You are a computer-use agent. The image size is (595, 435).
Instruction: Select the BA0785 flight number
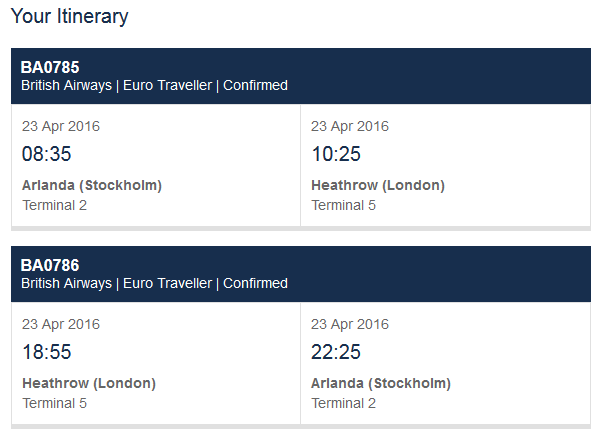50,68
